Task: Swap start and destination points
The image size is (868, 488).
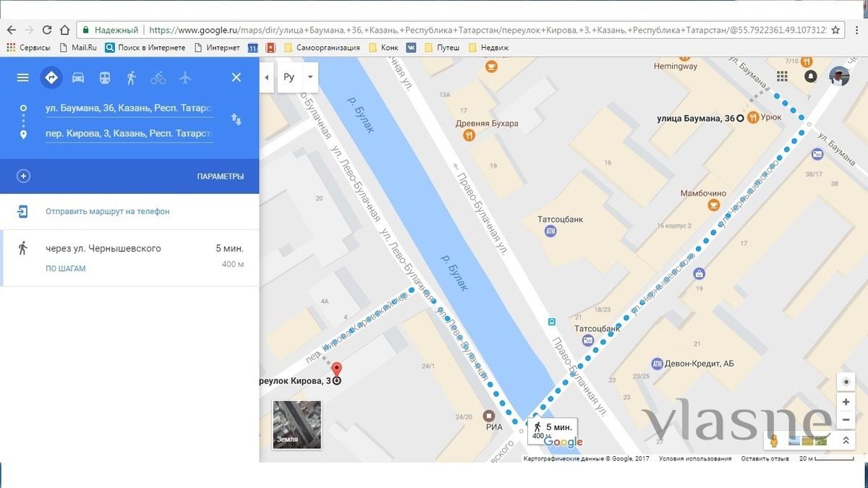Action: point(236,119)
